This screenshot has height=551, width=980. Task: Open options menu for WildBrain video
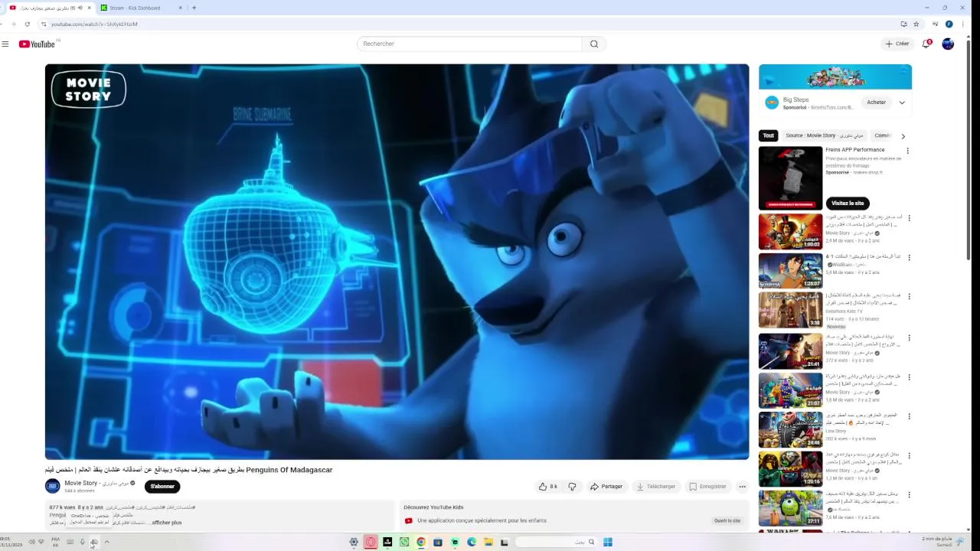tap(909, 257)
